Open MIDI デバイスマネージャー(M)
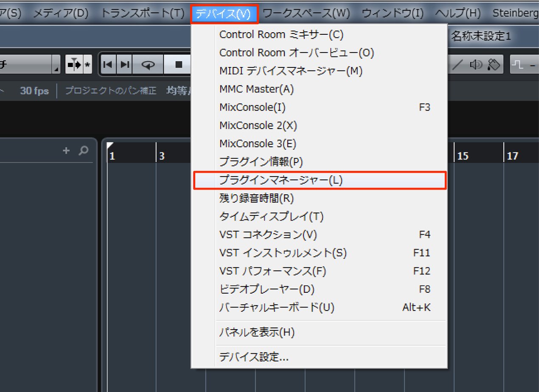The width and height of the screenshot is (539, 392). coord(319,71)
